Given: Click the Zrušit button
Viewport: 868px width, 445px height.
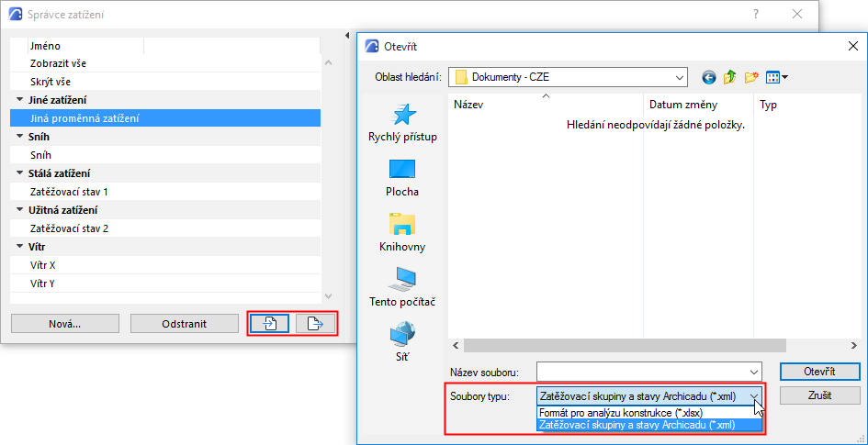Looking at the screenshot, I should coord(819,395).
